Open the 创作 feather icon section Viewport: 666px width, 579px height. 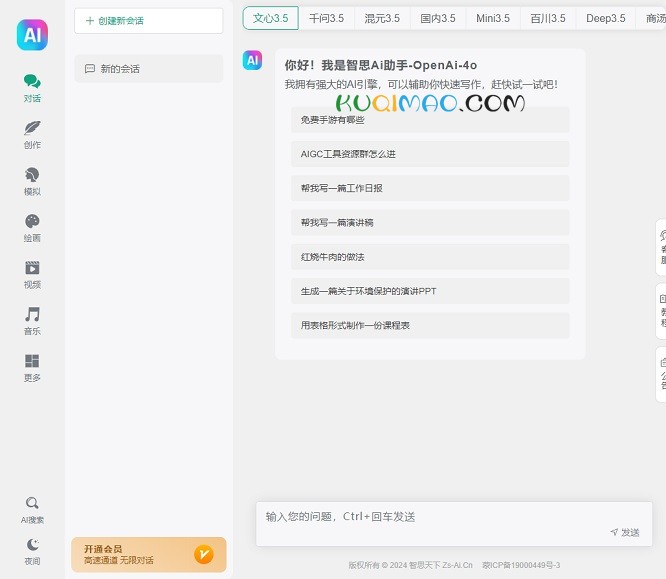32,135
